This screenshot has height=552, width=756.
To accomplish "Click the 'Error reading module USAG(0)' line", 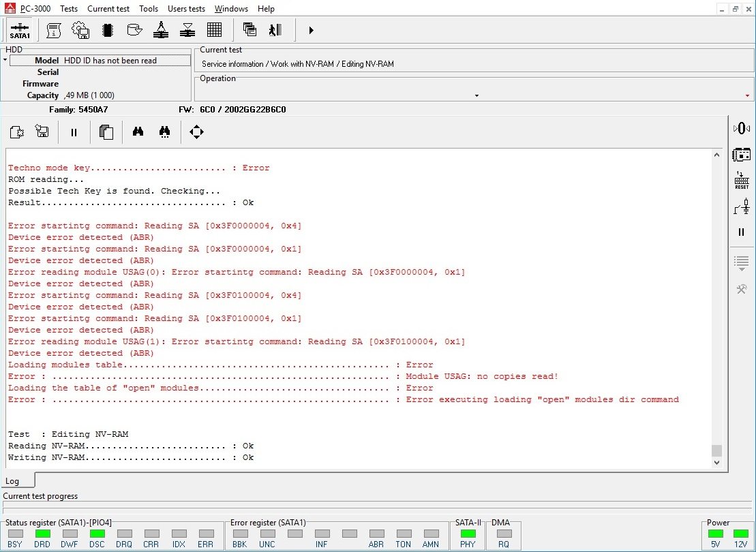I will [x=237, y=272].
